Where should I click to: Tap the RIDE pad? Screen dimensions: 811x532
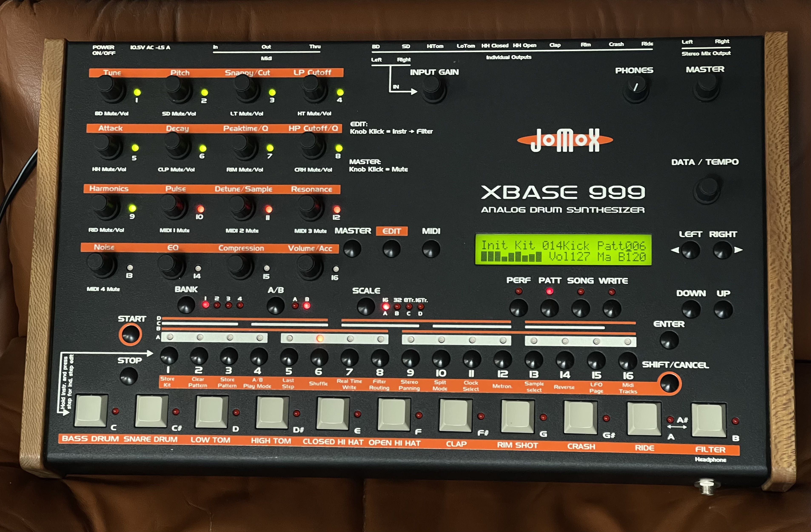(x=644, y=419)
